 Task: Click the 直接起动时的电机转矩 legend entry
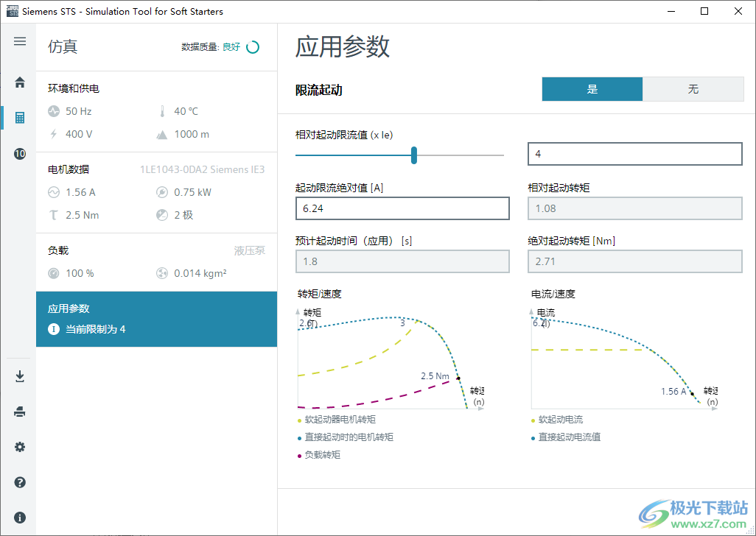click(346, 437)
